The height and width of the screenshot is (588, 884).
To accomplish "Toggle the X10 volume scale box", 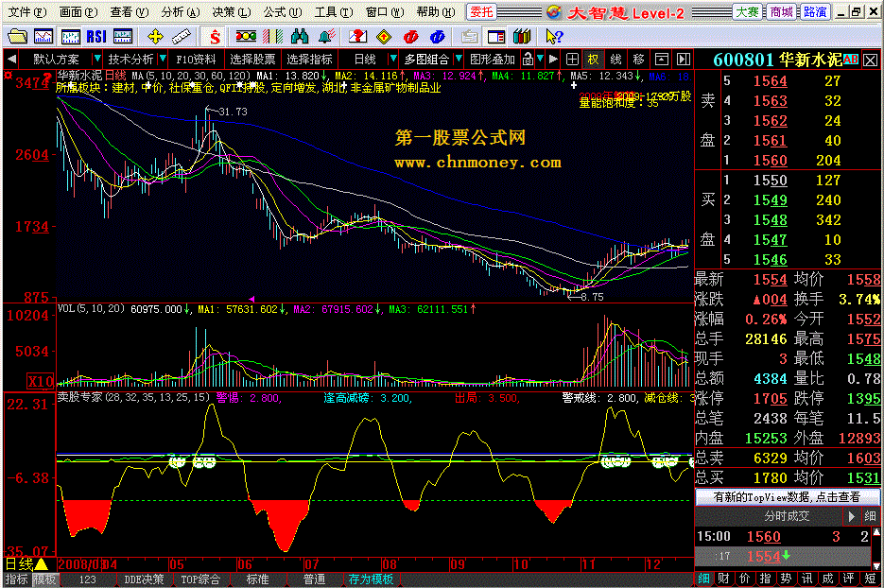I will [41, 381].
